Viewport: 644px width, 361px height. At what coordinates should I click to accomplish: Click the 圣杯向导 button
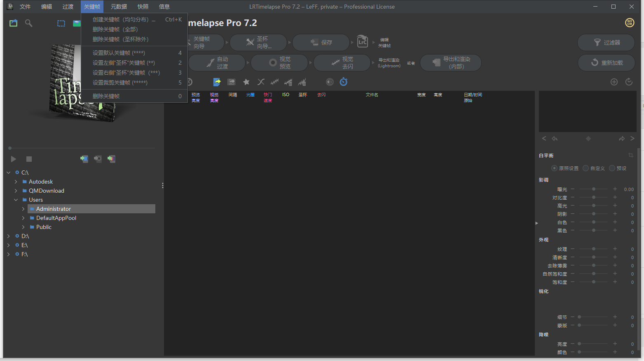click(258, 42)
